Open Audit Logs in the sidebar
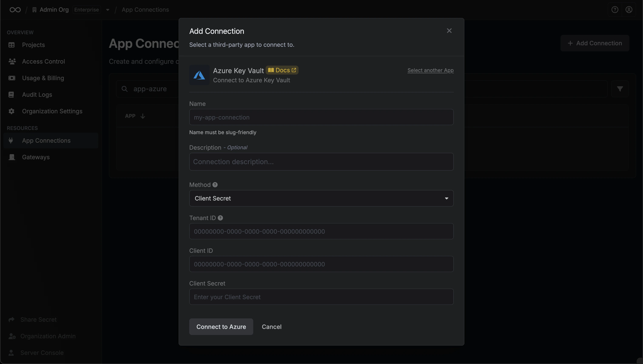 (51, 94)
